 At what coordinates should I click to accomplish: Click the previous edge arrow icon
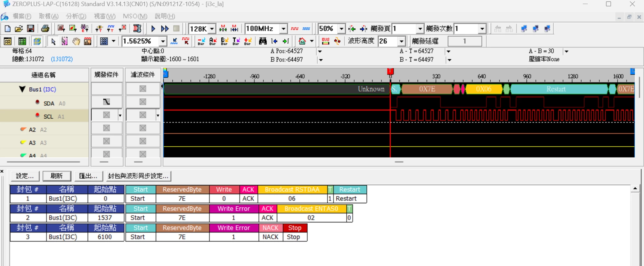pyautogui.click(x=274, y=41)
